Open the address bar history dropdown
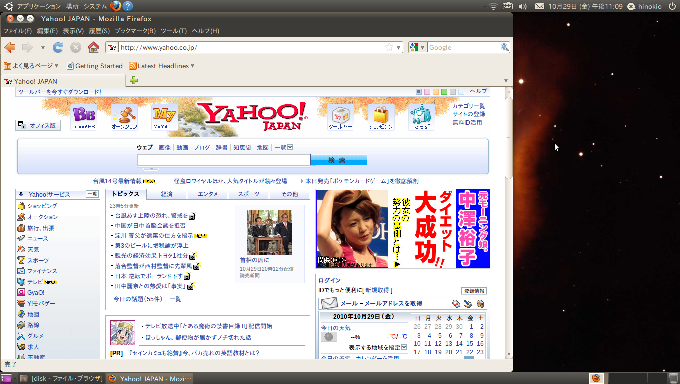 coord(399,47)
